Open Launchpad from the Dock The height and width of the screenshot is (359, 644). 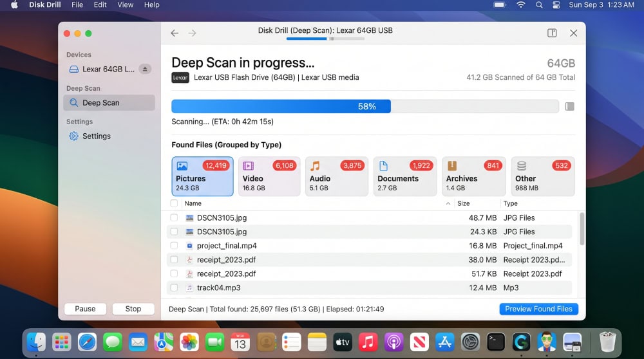point(62,342)
